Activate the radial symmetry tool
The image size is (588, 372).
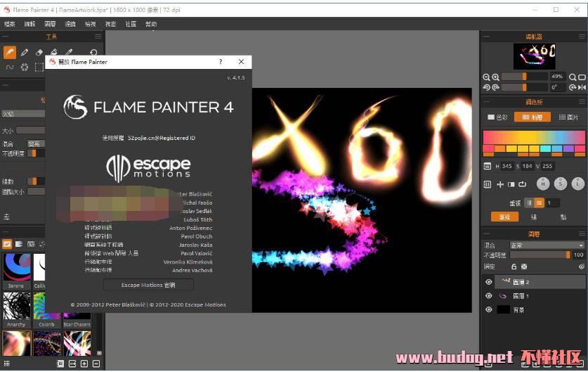[x=25, y=68]
